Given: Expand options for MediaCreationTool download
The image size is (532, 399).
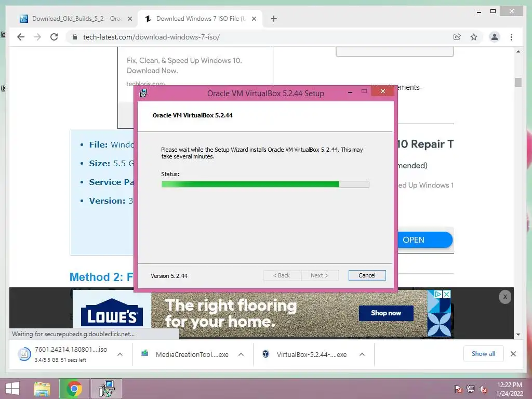Looking at the screenshot, I should (241, 354).
